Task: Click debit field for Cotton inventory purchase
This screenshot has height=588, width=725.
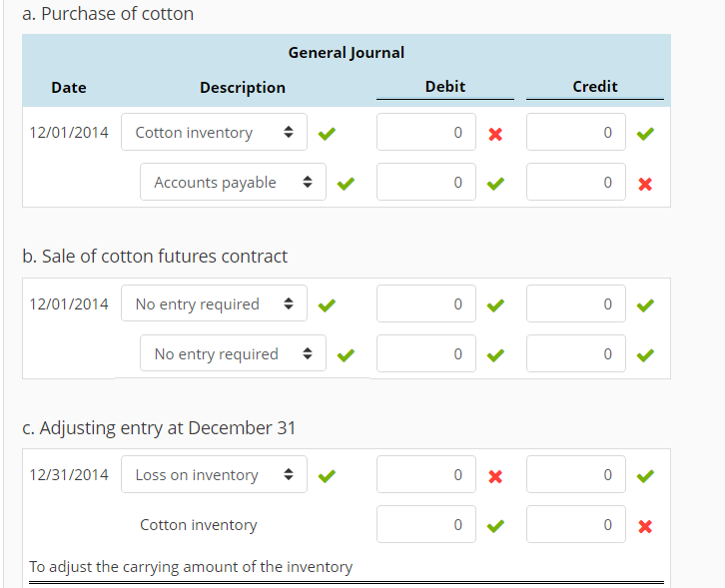Action: [x=426, y=133]
